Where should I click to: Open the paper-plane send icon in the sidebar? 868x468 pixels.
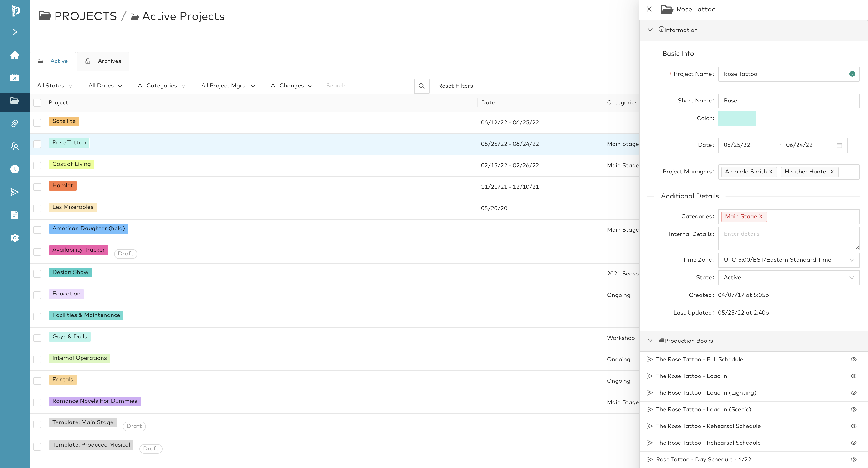pos(15,192)
